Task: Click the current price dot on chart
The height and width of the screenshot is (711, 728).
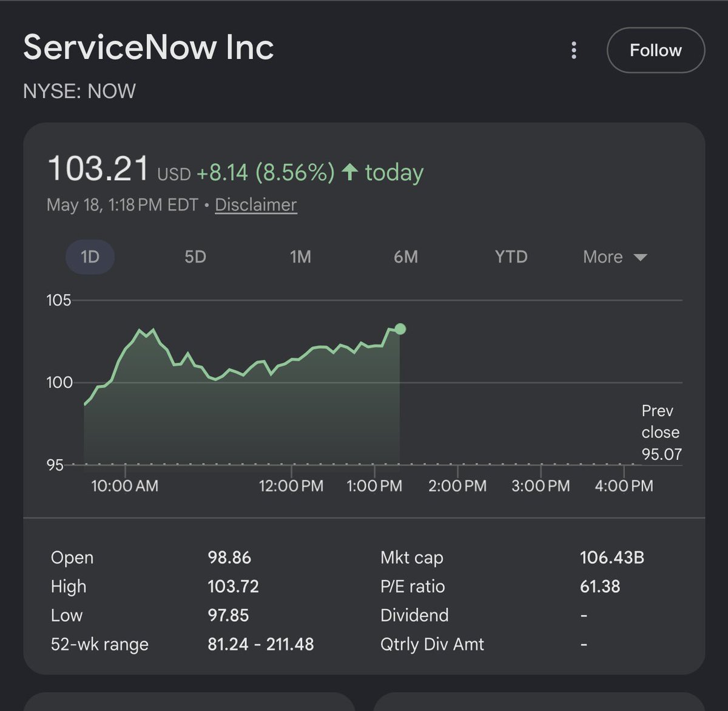Action: (400, 329)
